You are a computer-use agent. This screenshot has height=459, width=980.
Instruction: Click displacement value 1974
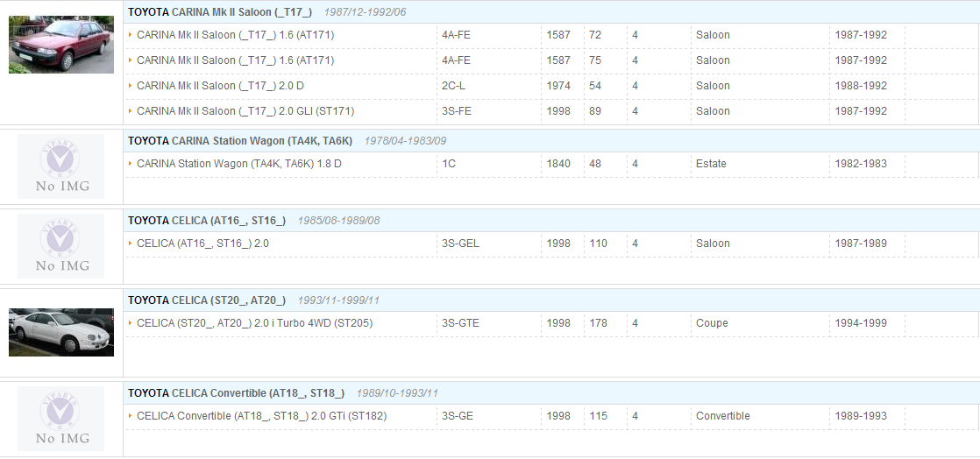pyautogui.click(x=558, y=86)
